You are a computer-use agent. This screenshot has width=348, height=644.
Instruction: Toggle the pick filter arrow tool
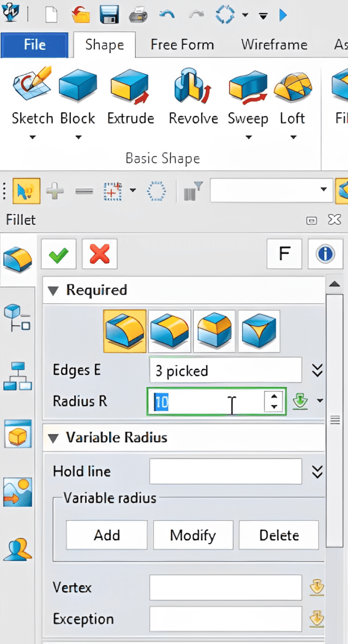pos(26,191)
